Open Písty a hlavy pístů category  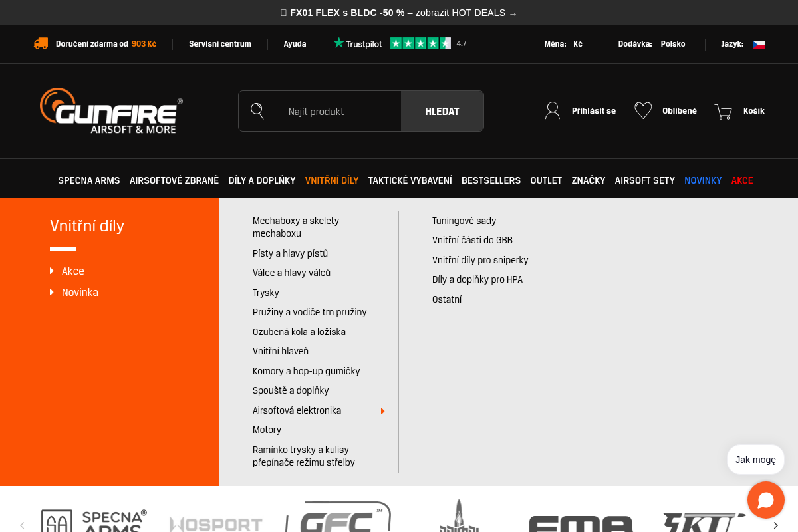290,253
